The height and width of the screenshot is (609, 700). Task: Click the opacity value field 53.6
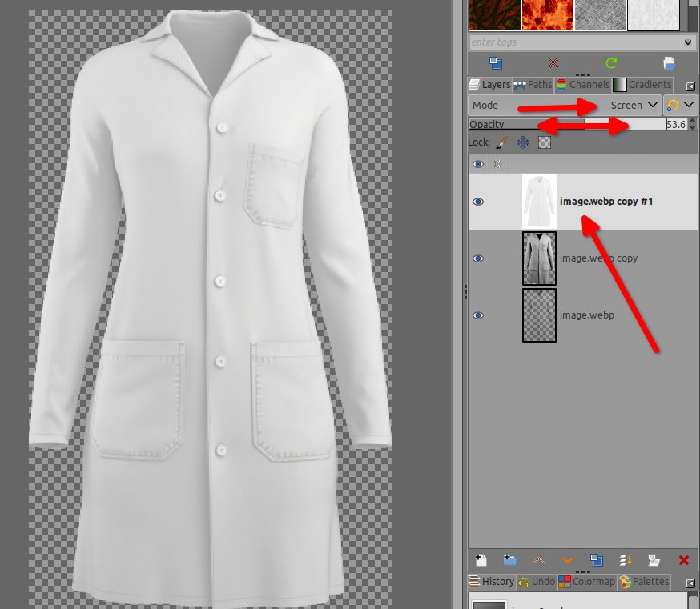click(x=675, y=125)
